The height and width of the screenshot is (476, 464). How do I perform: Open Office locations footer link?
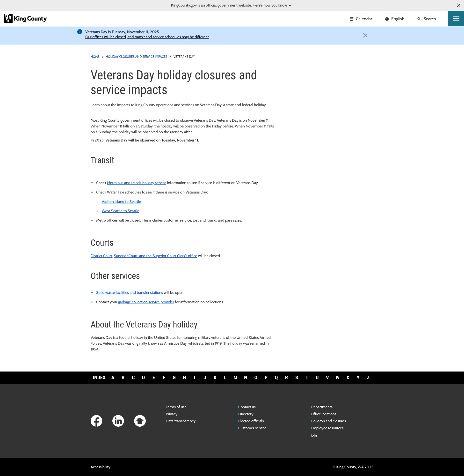tap(323, 414)
